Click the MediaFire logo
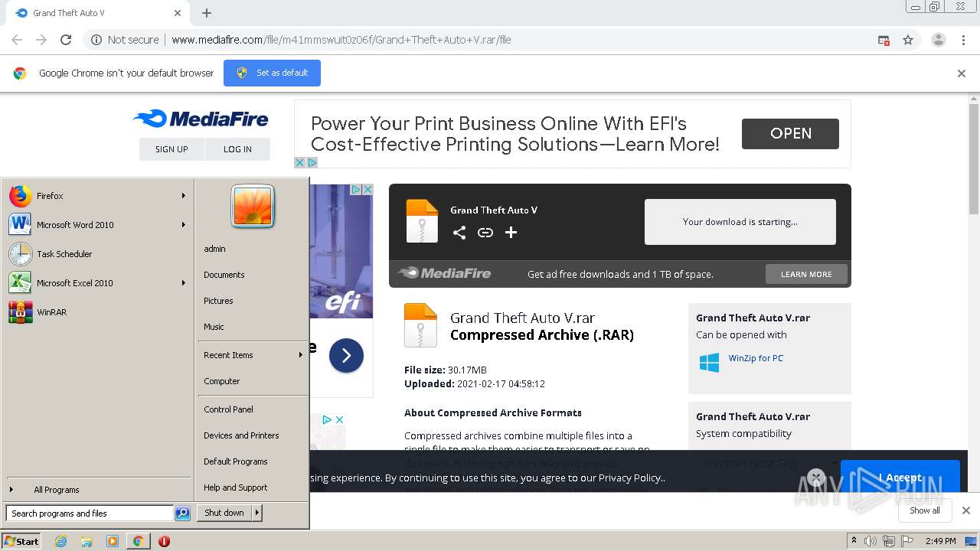 pyautogui.click(x=201, y=119)
